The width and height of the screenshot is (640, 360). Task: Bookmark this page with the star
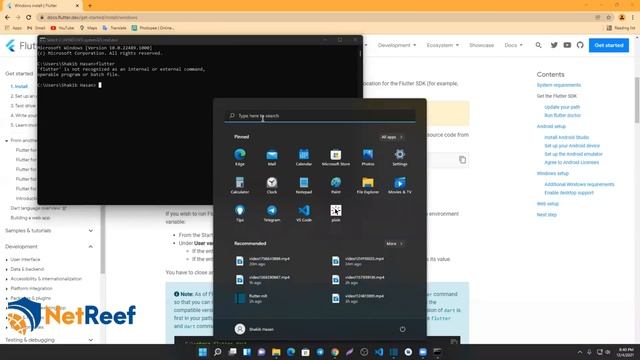[609, 18]
